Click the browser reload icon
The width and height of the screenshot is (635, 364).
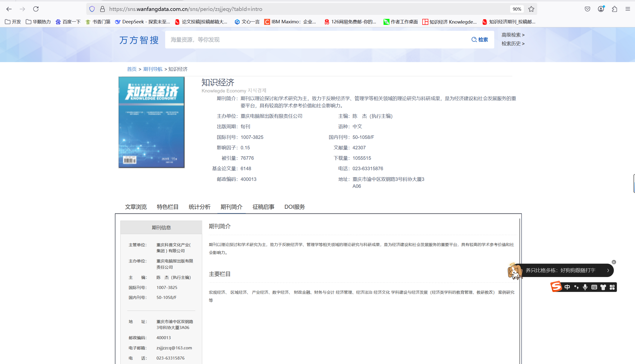36,9
